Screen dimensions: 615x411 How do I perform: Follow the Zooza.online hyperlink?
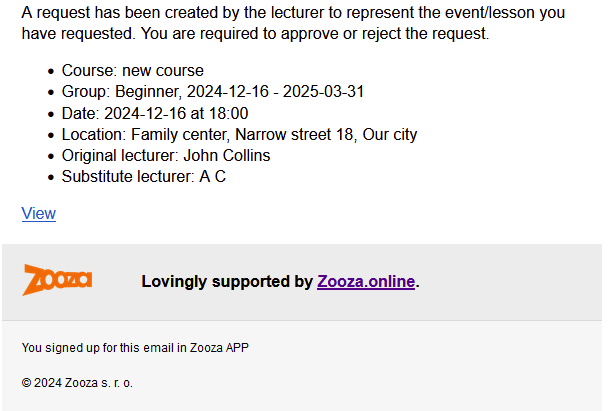click(366, 282)
